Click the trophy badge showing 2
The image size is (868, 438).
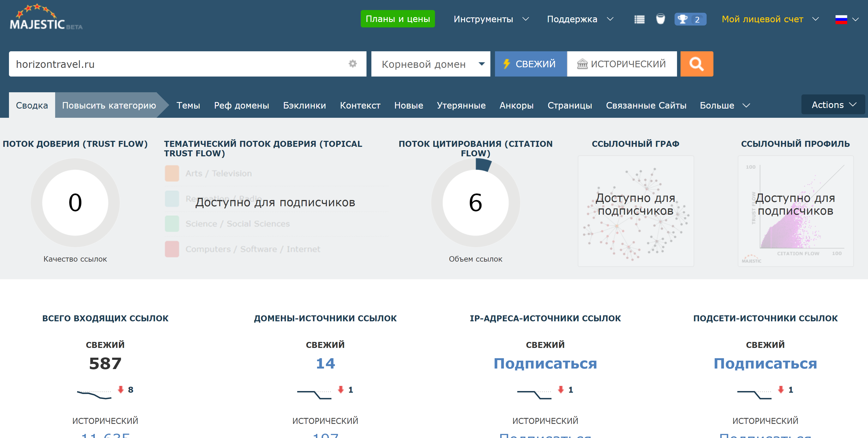coord(690,19)
